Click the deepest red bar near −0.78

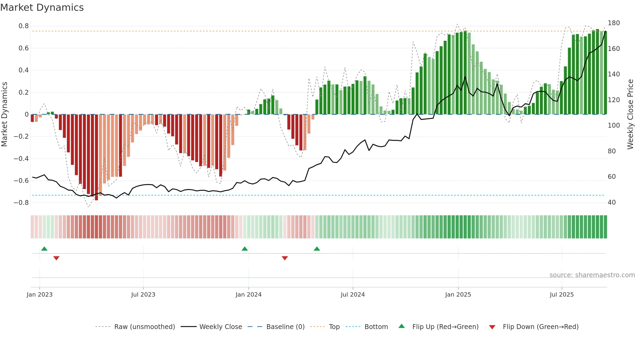(96, 157)
